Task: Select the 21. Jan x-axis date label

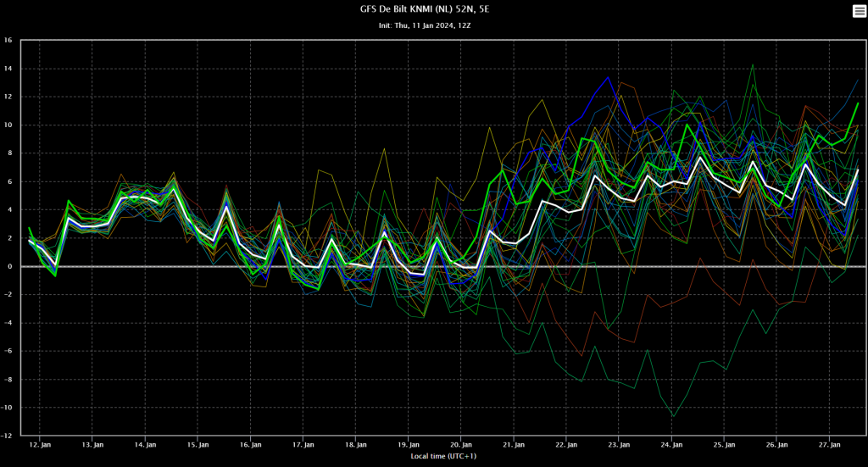Action: (514, 445)
